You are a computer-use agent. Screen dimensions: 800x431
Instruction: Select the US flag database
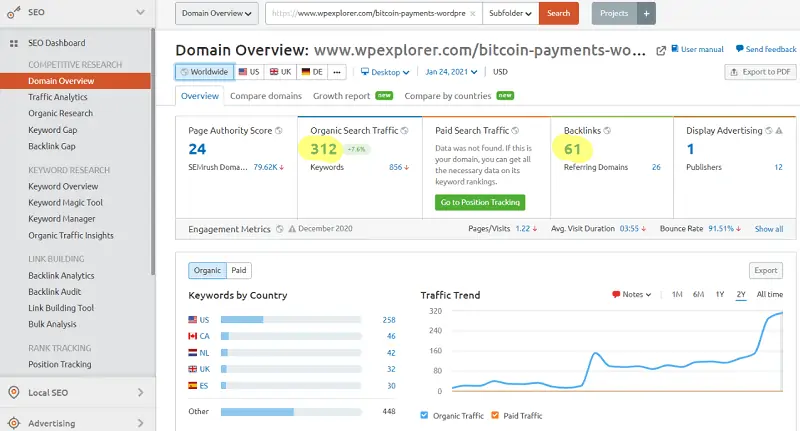coord(249,72)
